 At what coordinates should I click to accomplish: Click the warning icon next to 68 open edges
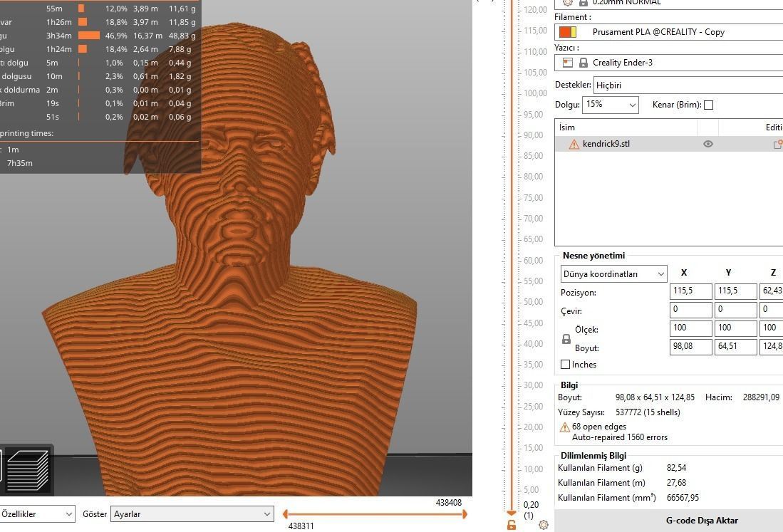tap(564, 427)
